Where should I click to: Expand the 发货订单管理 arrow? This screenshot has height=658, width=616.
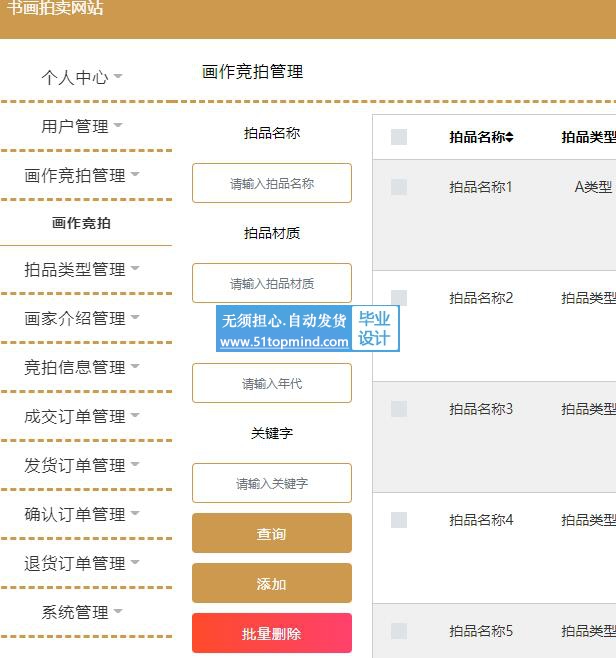tap(135, 464)
